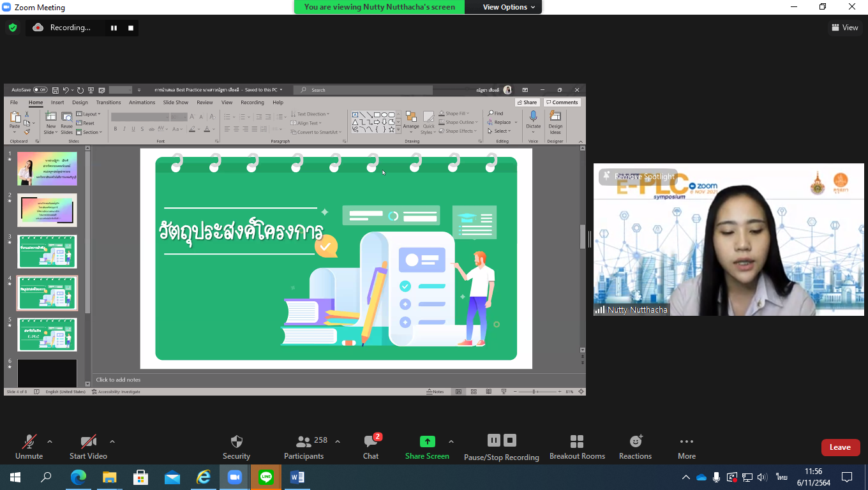Stop recording in top-left Recording indicator
Viewport: 868px width, 490px height.
pos(131,28)
